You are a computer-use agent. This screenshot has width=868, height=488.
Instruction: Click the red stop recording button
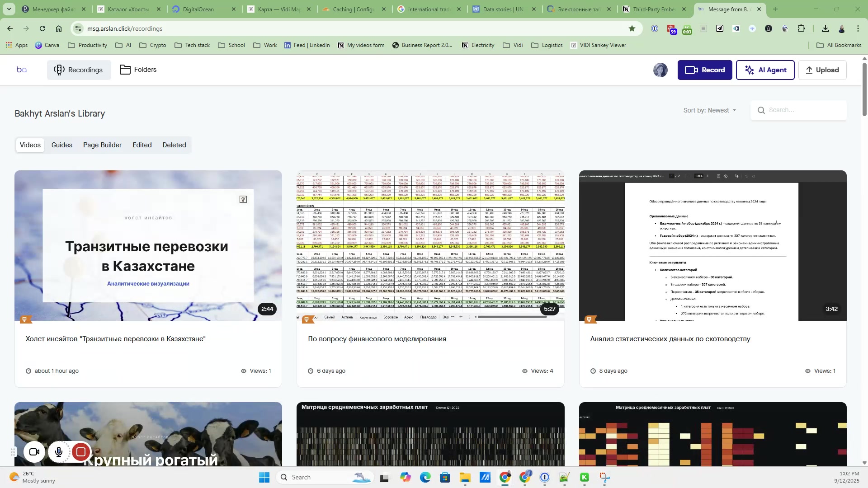coord(81,452)
